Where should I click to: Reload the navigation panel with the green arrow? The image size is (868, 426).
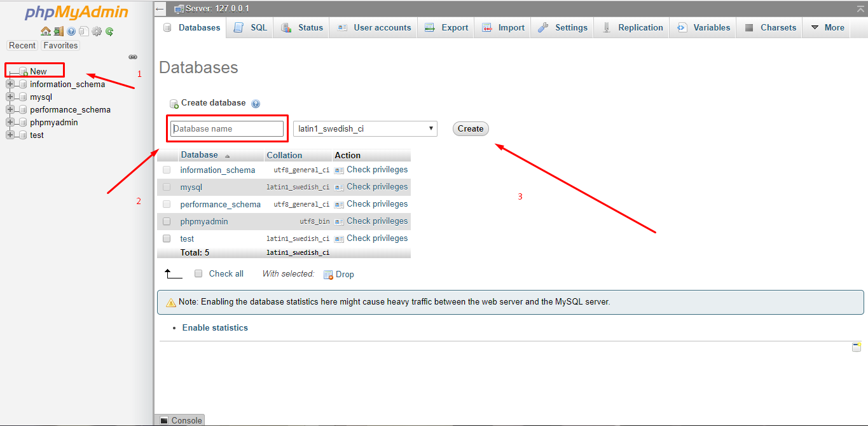click(109, 31)
